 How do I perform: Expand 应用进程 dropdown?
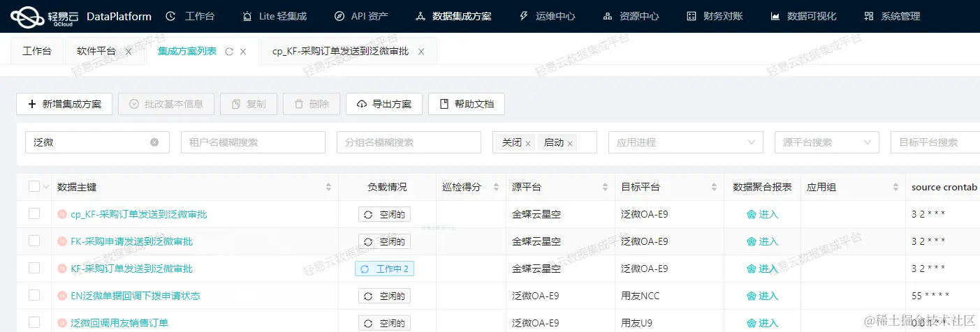(686, 142)
